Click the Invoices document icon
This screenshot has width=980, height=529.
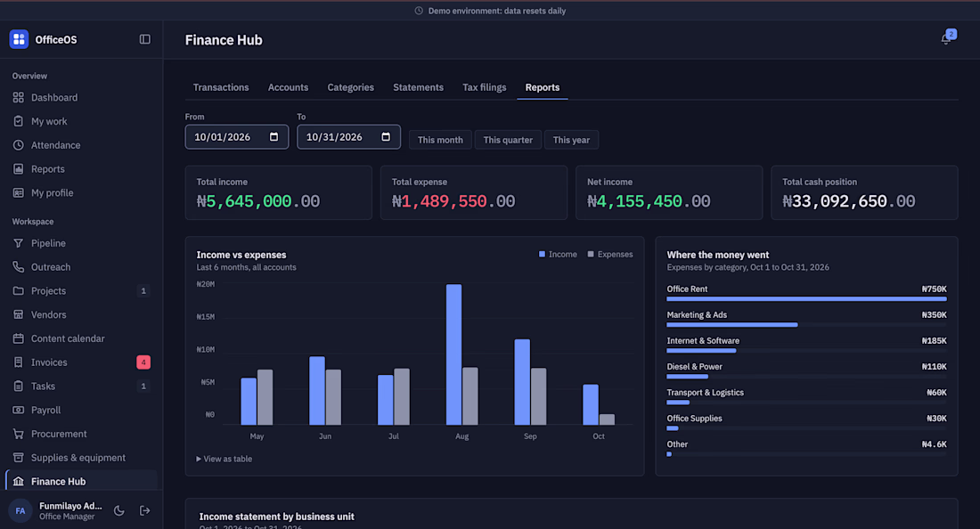[x=18, y=362]
